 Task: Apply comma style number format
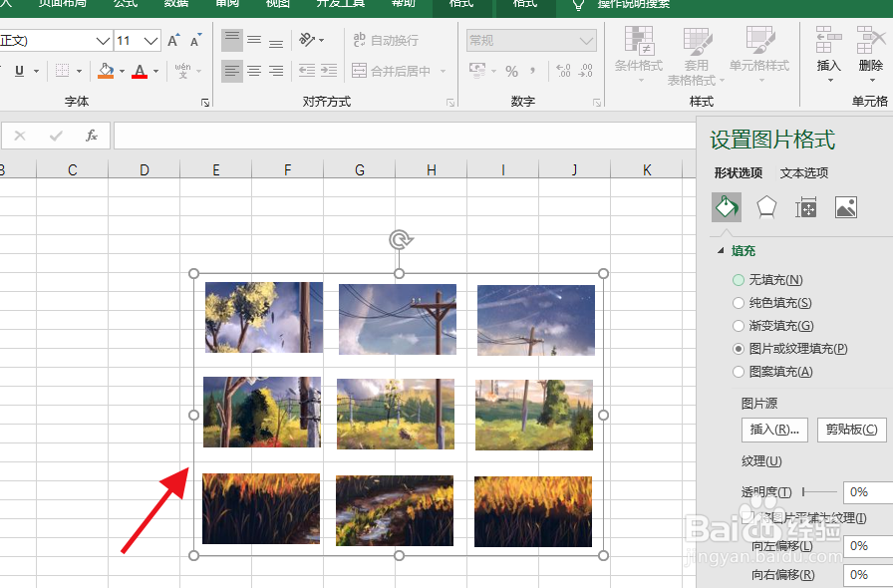pyautogui.click(x=532, y=71)
